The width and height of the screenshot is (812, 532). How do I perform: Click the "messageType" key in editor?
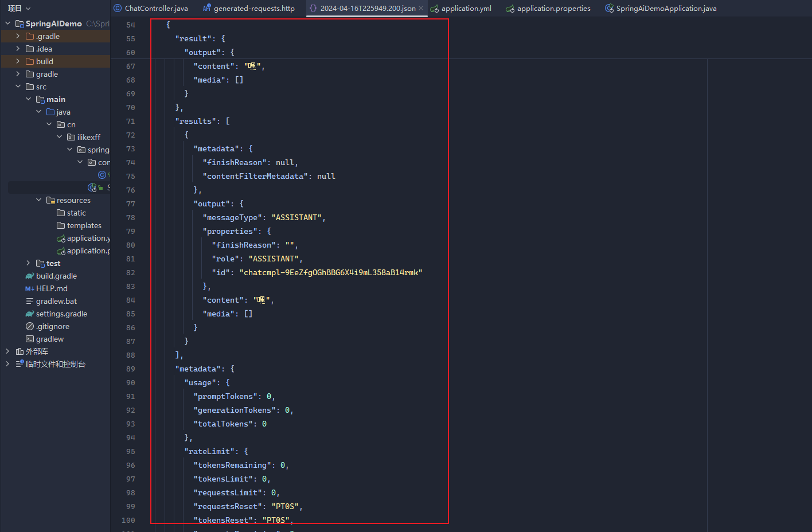point(232,217)
